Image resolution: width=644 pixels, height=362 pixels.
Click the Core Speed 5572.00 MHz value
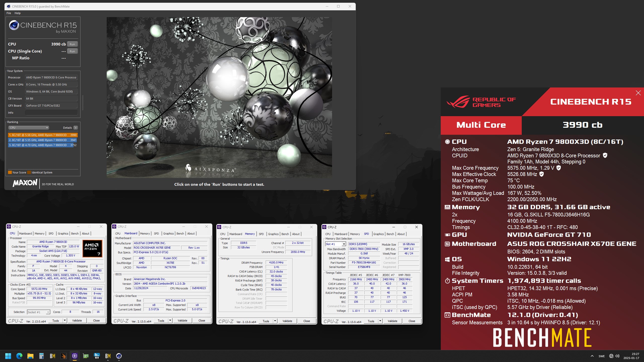pyautogui.click(x=39, y=289)
